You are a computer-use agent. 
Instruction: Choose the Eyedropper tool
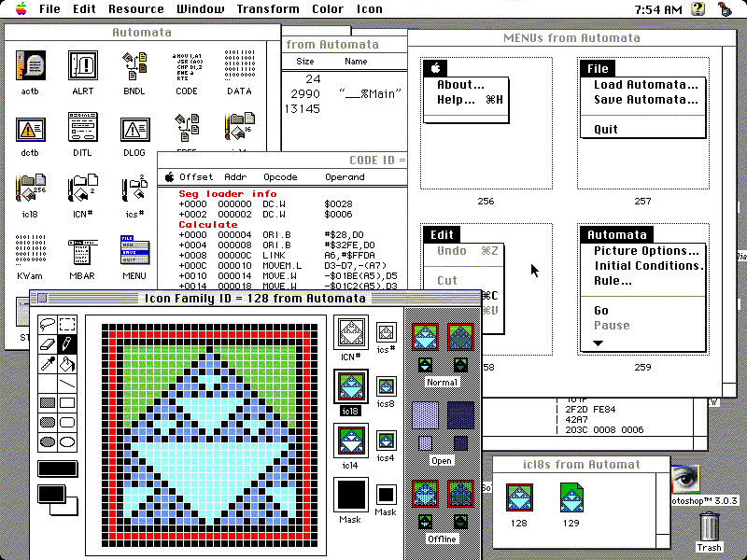47,364
